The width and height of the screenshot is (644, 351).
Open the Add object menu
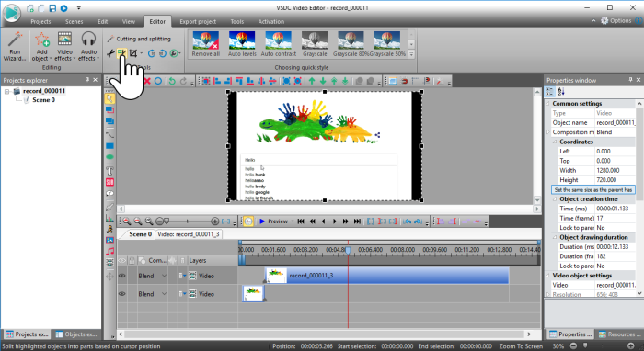41,46
